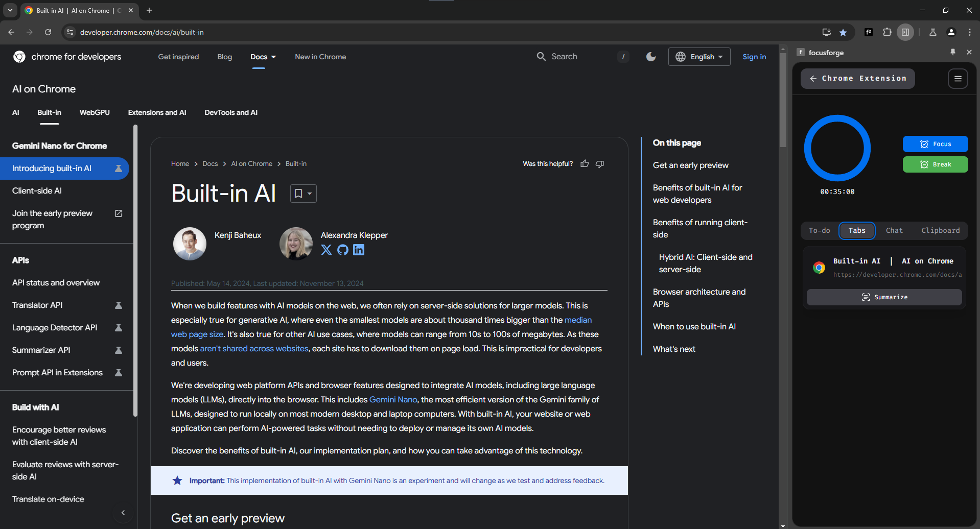Open the bookmark save dropdown beside title

click(304, 194)
